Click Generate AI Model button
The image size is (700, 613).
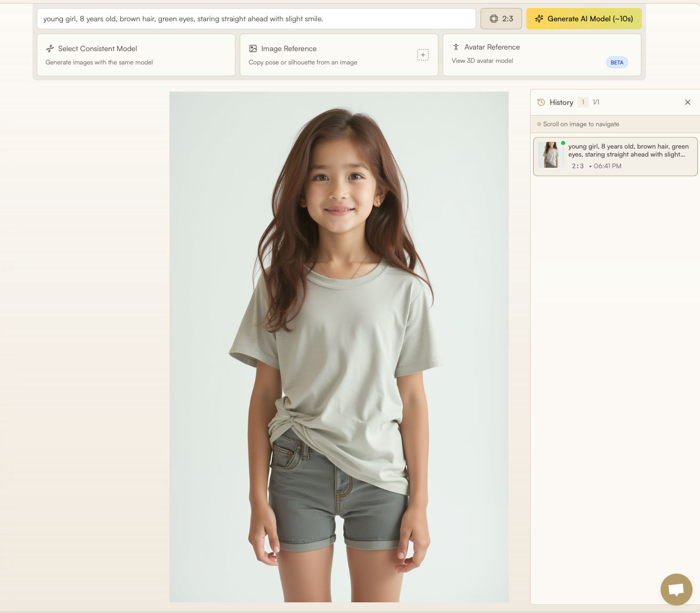click(584, 19)
